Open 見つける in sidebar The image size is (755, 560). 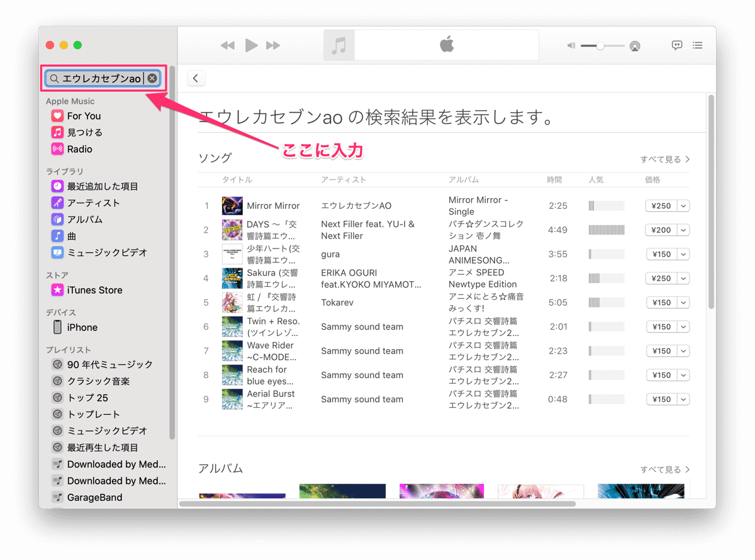coord(84,132)
